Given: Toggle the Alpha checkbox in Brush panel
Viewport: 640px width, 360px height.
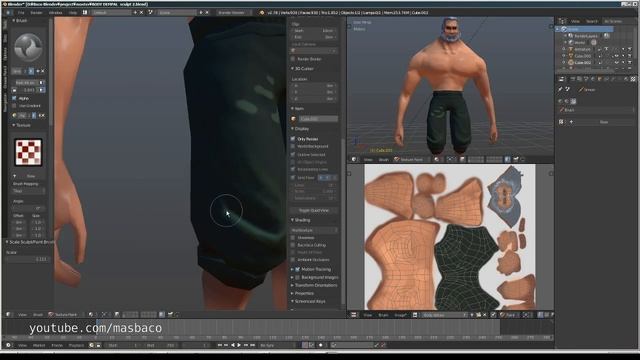Looking at the screenshot, I should point(15,98).
